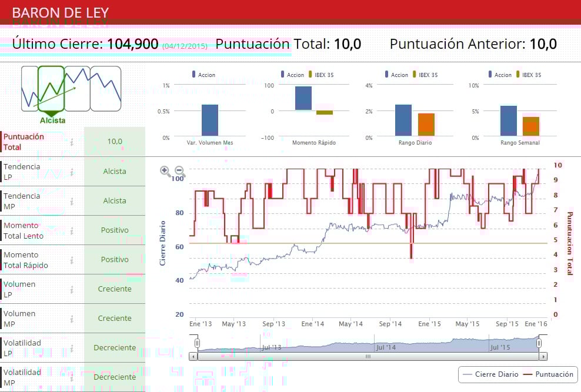Zoom out on the price chart
581x392 pixels.
click(180, 170)
